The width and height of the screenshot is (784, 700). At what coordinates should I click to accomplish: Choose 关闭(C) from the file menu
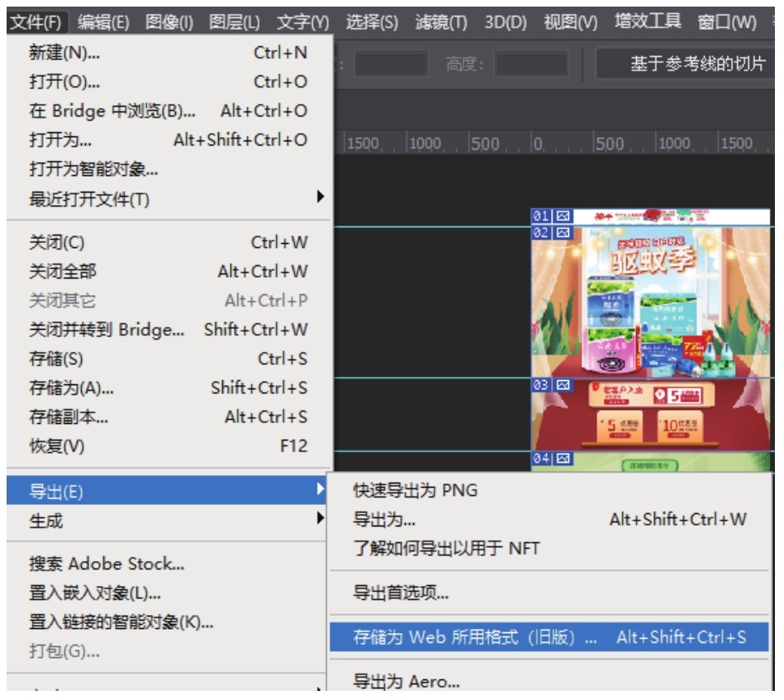click(169, 242)
